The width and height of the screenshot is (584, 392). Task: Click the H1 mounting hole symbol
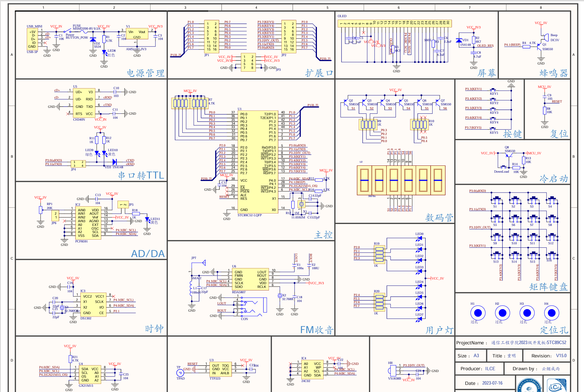(478, 313)
